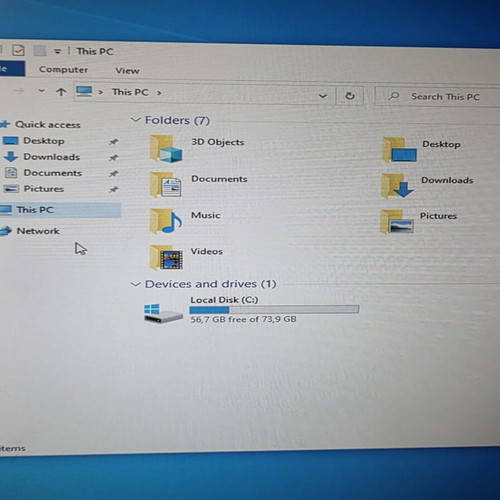Select Pictures in the Quick access list
Viewport: 500px width, 500px height.
coord(44,189)
